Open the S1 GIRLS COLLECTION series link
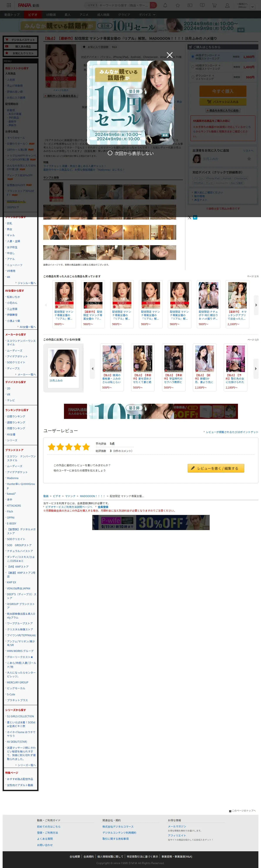The height and width of the screenshot is (868, 261). click(x=20, y=716)
